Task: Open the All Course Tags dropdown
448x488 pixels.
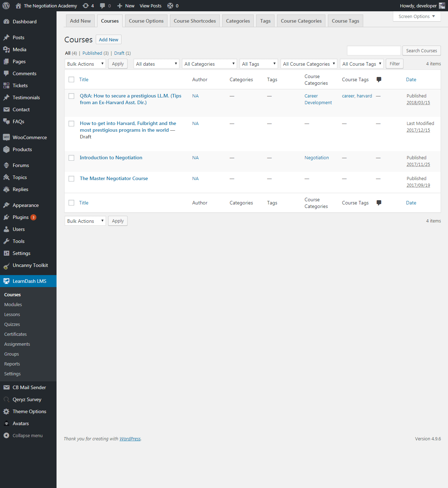Action: pyautogui.click(x=361, y=64)
